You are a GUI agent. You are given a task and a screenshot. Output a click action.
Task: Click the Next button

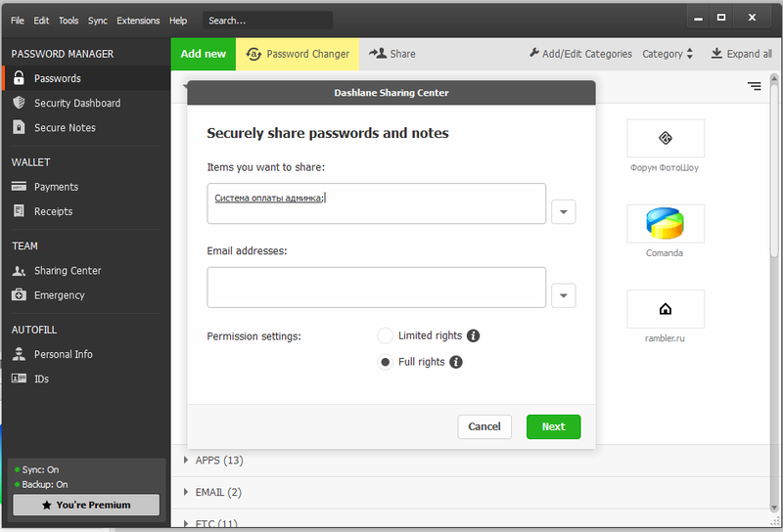tap(553, 426)
